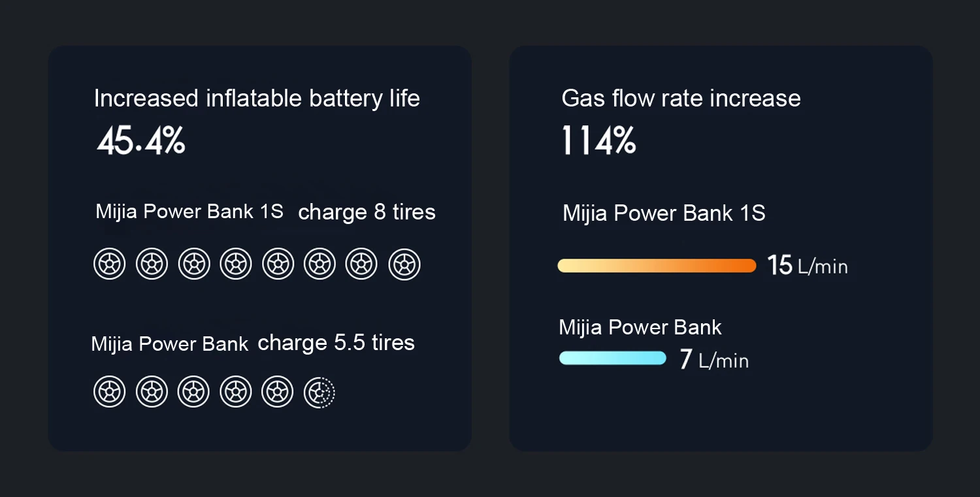Click the last (eighth) tire icon in the 1S row
Image resolution: width=980 pixels, height=497 pixels.
(404, 265)
